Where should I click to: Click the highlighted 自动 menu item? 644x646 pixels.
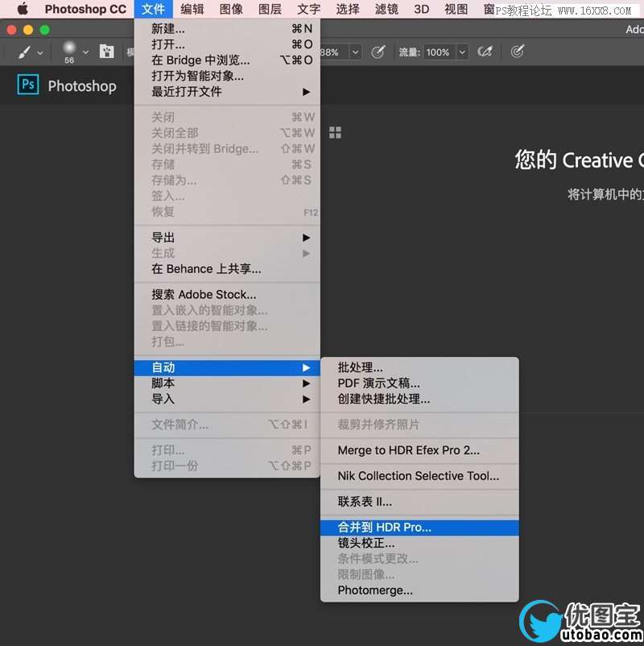[227, 367]
